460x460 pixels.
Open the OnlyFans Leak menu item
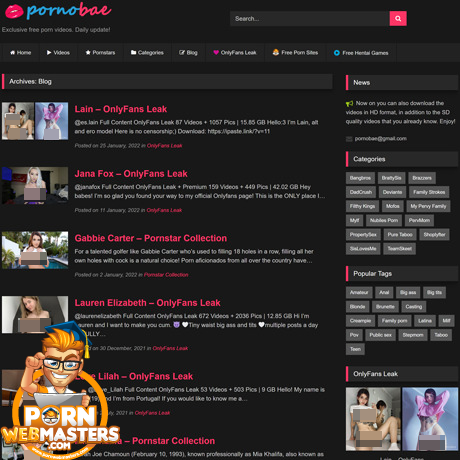point(235,53)
